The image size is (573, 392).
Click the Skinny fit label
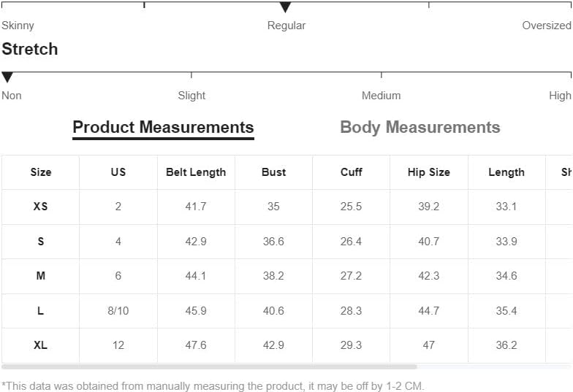[x=18, y=26]
